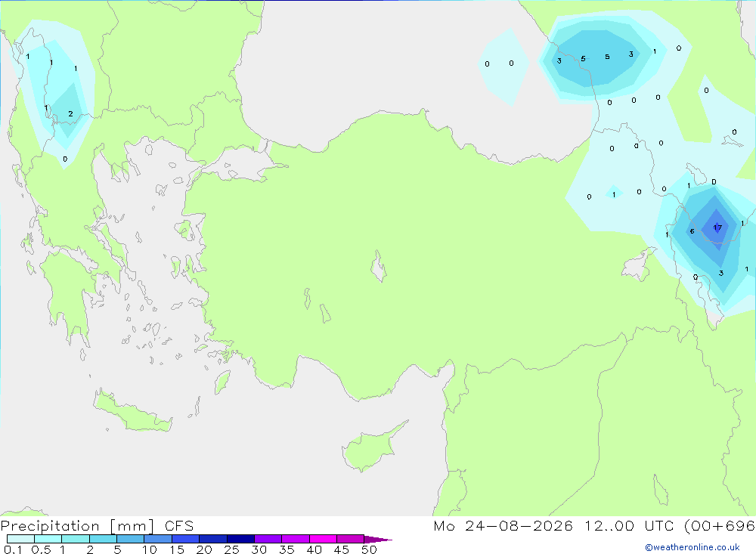
Task: Click the legend label '45'
Action: coord(342,549)
